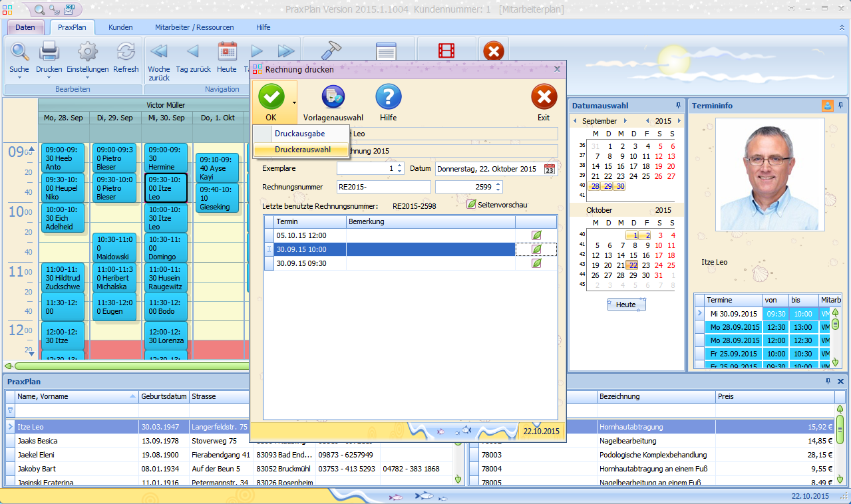851x504 pixels.
Task: Choose Druckausgabe from the OK menu
Action: tap(301, 134)
